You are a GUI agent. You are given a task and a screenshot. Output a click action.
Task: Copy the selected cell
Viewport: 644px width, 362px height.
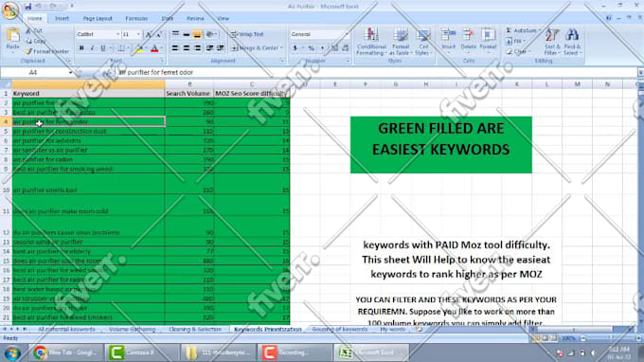pyautogui.click(x=36, y=41)
